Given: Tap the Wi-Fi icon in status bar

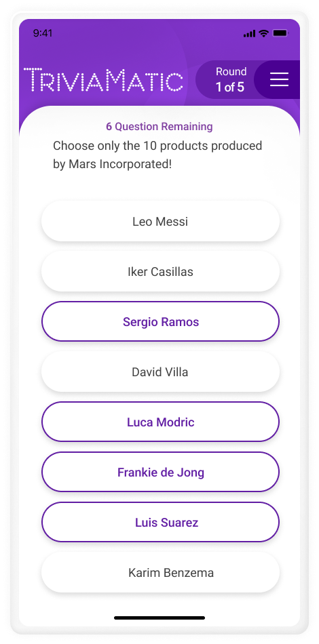Looking at the screenshot, I should click(x=263, y=33).
